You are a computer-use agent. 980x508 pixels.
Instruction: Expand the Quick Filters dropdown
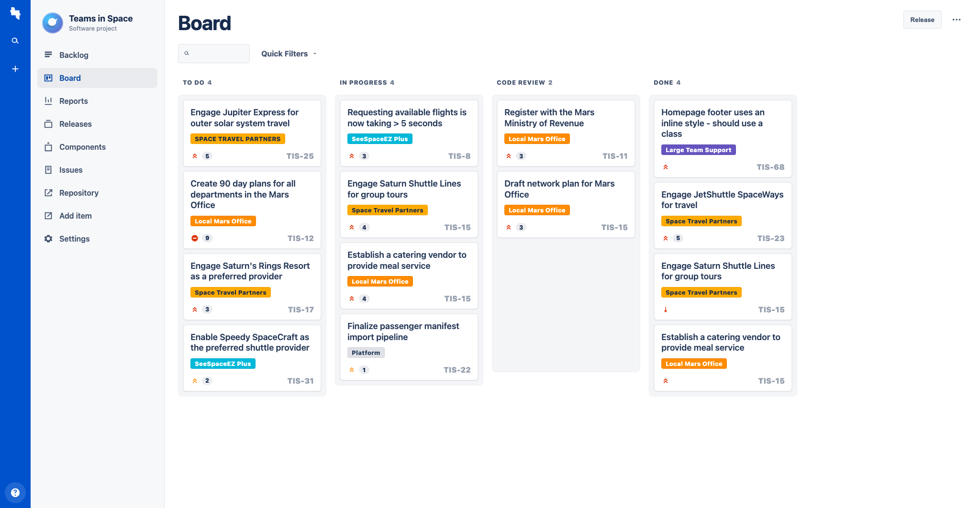(289, 54)
